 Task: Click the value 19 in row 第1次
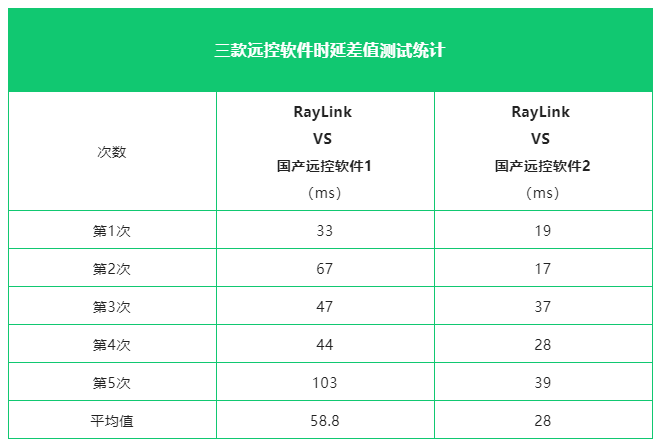(x=543, y=231)
